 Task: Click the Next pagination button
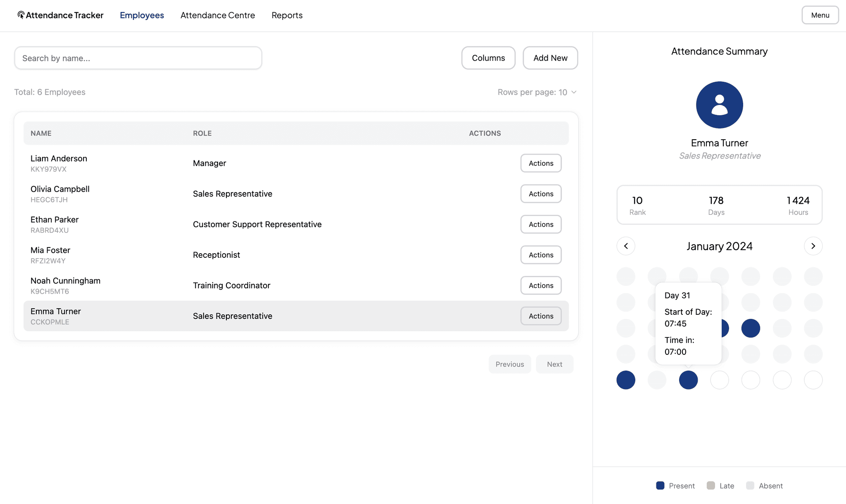(554, 364)
